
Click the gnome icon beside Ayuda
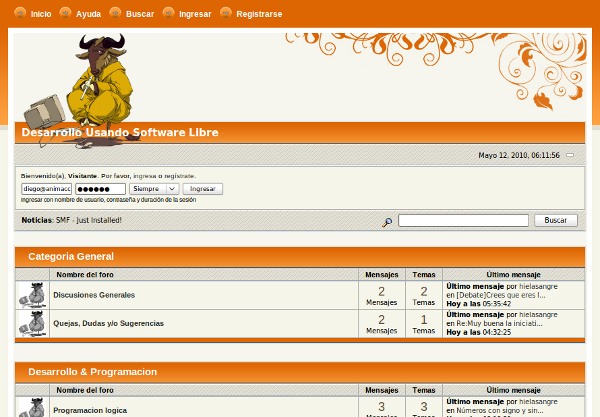65,13
